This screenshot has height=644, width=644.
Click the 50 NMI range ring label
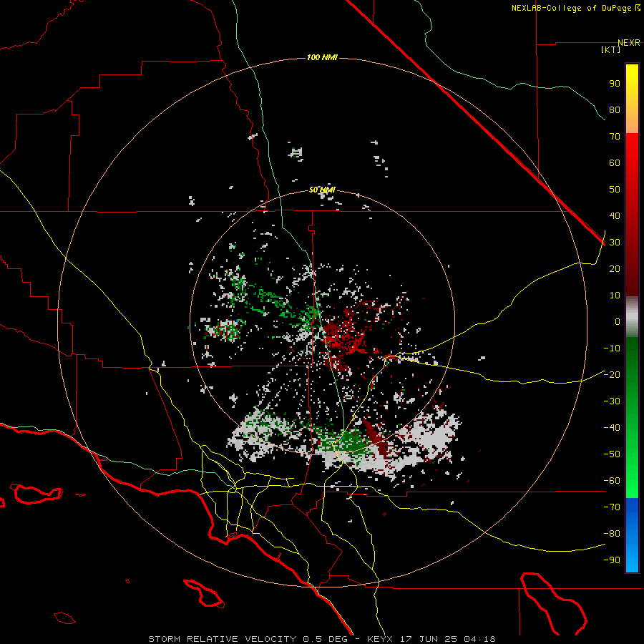click(x=322, y=190)
